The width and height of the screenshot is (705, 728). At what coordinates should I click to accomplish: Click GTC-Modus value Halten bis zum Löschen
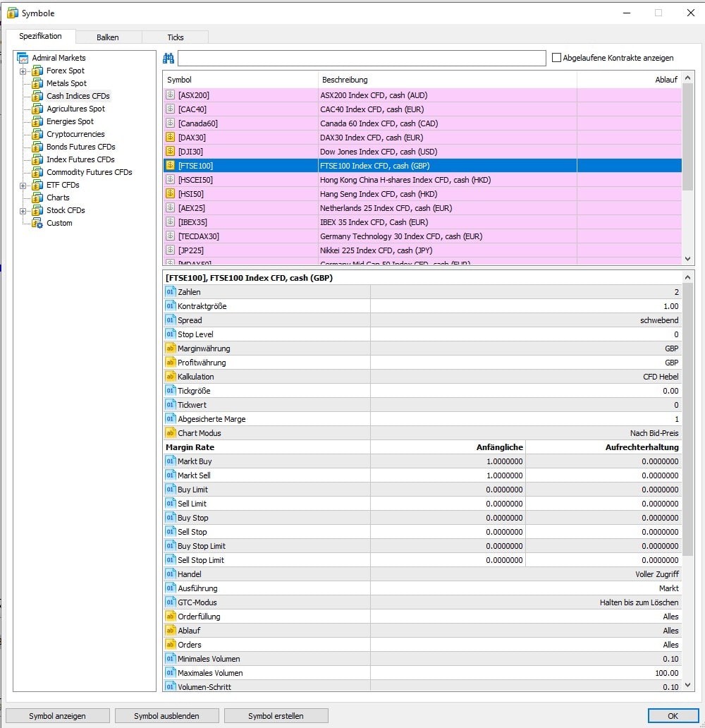(639, 602)
